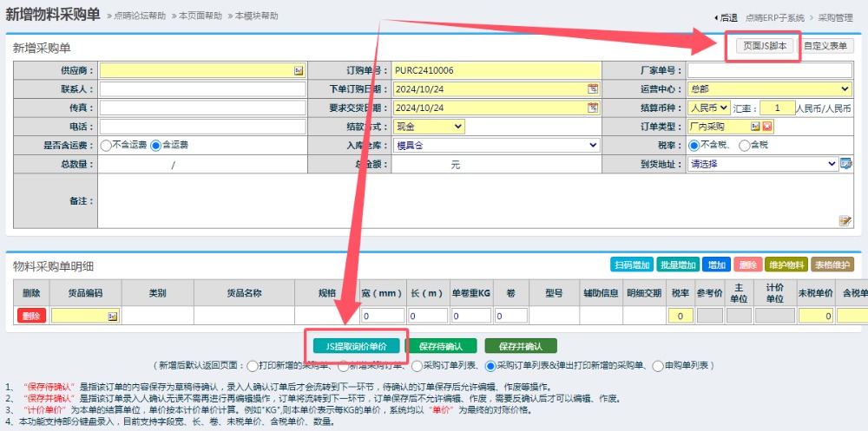Choose 申购单列表 return page option
The width and height of the screenshot is (868, 431).
click(657, 365)
